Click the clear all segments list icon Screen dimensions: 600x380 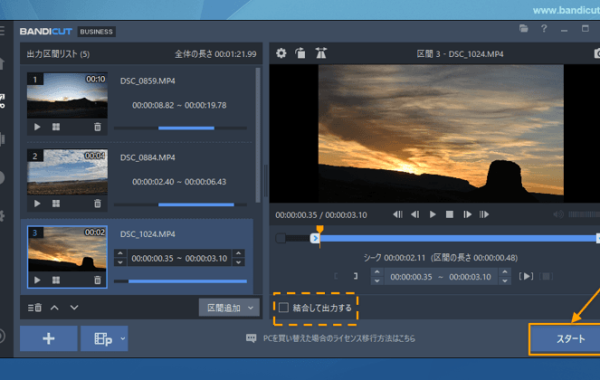(35, 308)
